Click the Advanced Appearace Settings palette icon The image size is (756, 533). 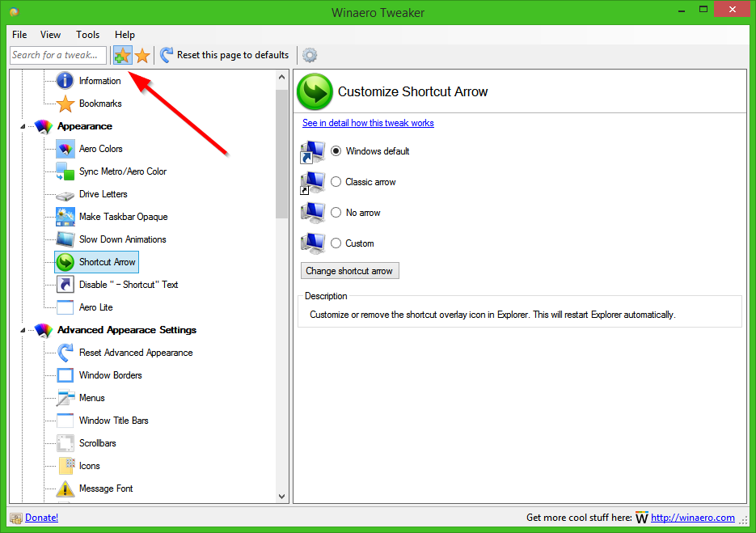[x=44, y=330]
